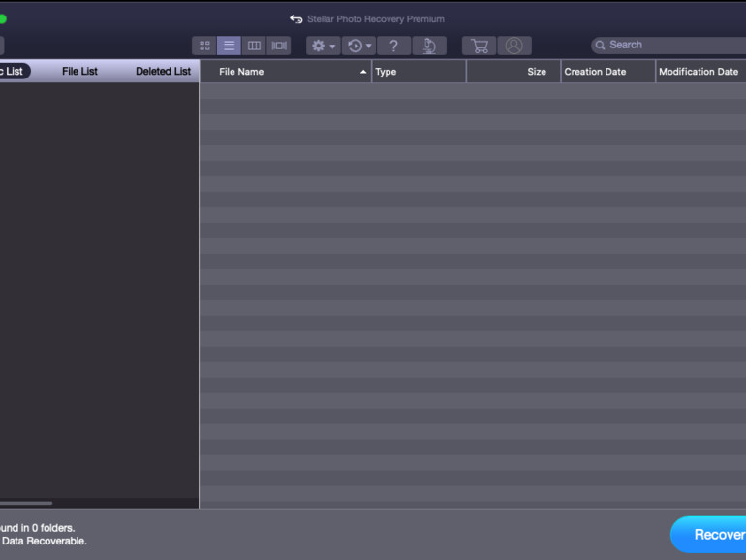746x560 pixels.
Task: Click the left panel horizontal scrollbar
Action: (26, 503)
